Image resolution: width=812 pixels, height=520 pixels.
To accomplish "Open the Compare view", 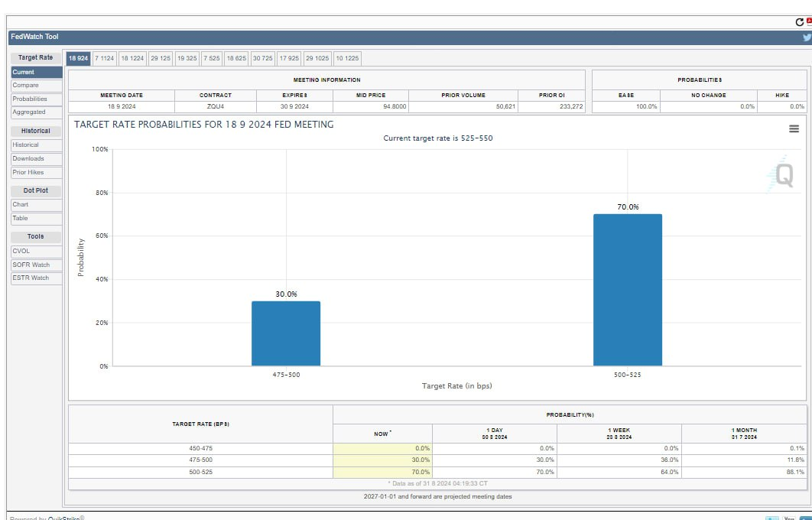I will coord(36,86).
